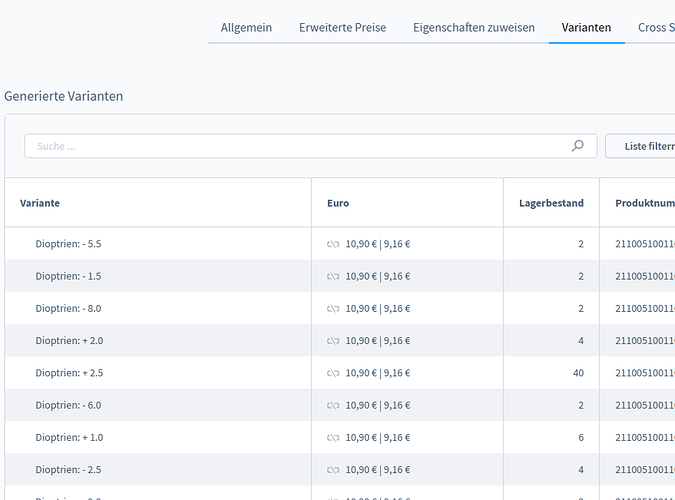The height and width of the screenshot is (500, 675).
Task: Open variant Dioptrien: + 2.5
Action: [69, 373]
